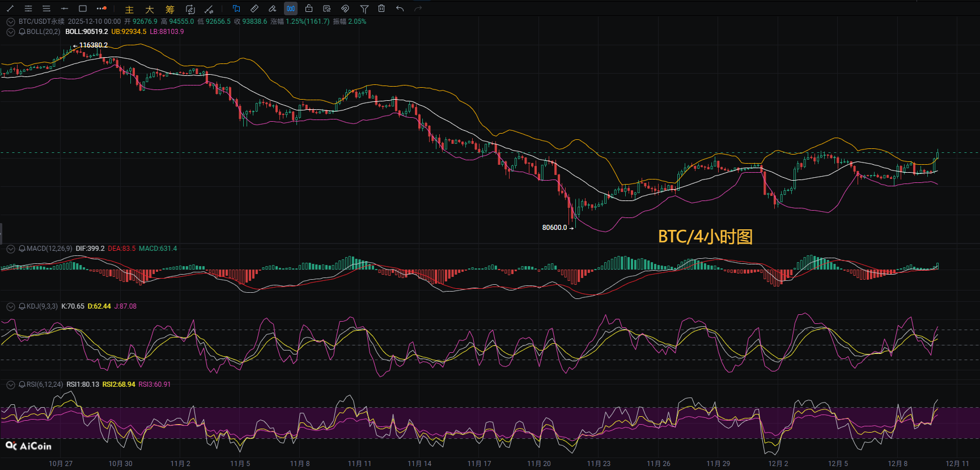Activate the highlighted candlestick tool icon

[x=291, y=8]
